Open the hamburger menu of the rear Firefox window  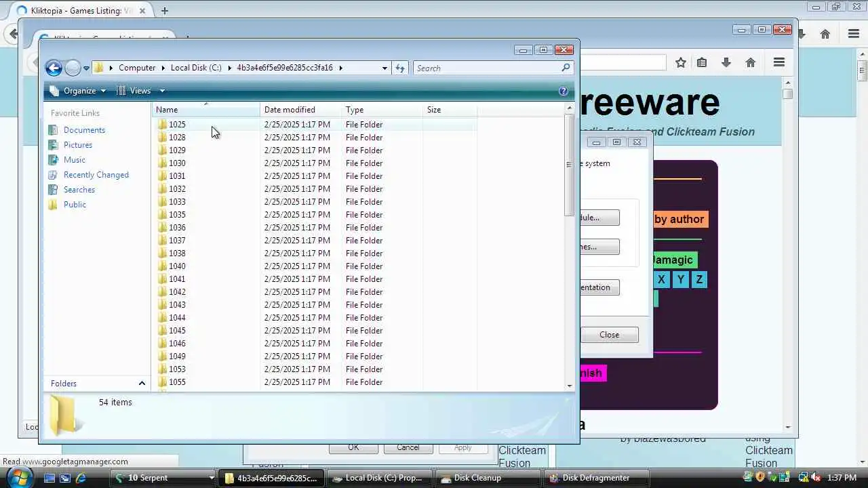pyautogui.click(x=854, y=34)
